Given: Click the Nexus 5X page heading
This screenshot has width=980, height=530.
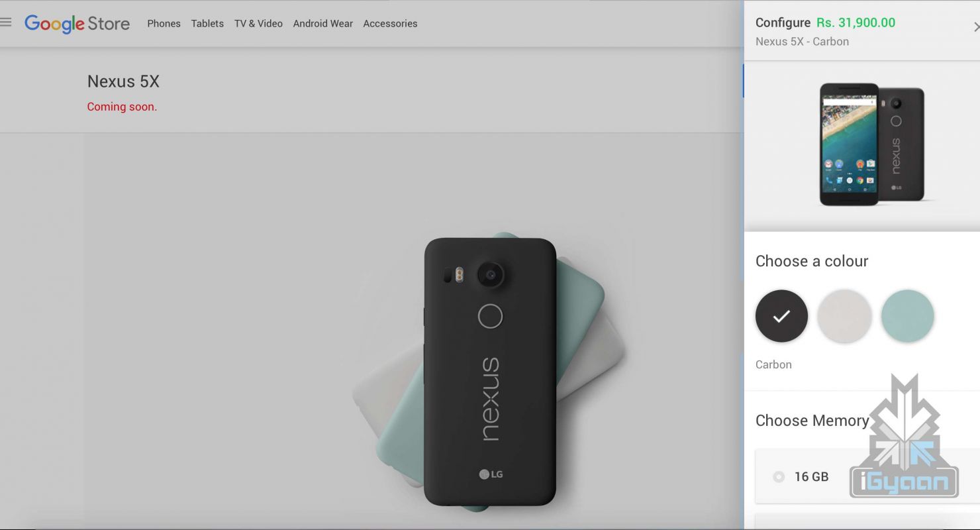Looking at the screenshot, I should coord(123,81).
